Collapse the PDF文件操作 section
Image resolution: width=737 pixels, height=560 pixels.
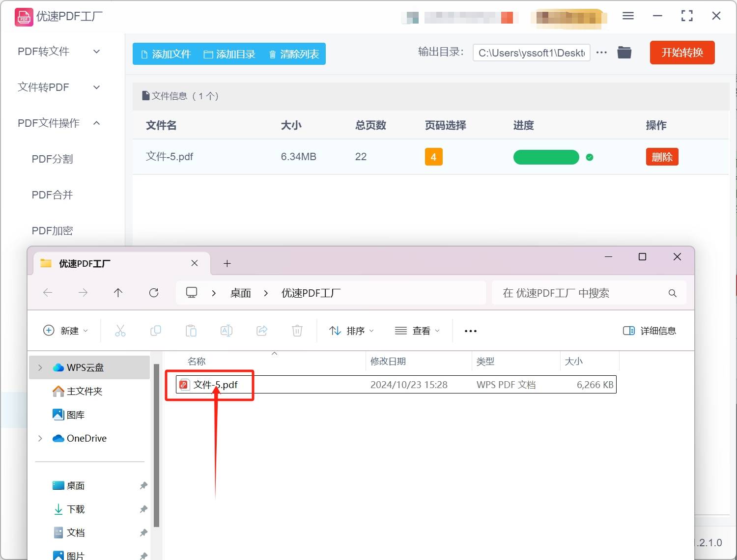click(97, 123)
